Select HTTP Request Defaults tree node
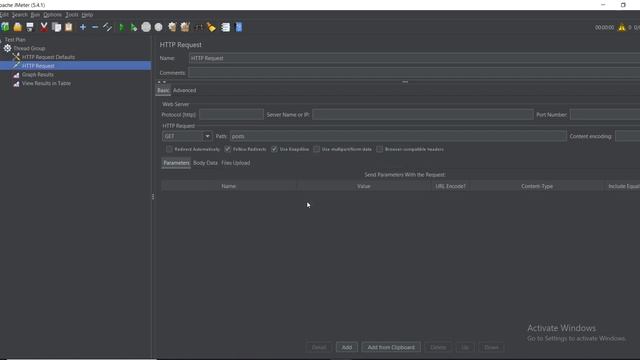 coord(48,57)
